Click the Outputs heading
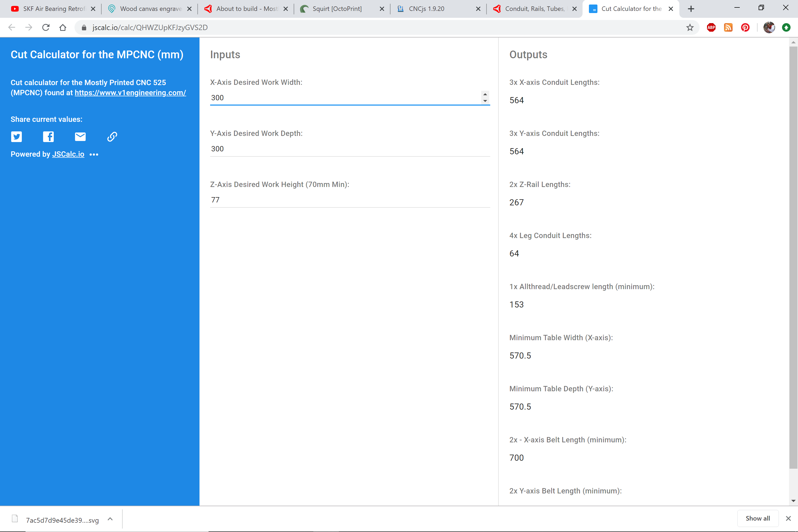Image resolution: width=798 pixels, height=532 pixels. tap(528, 55)
